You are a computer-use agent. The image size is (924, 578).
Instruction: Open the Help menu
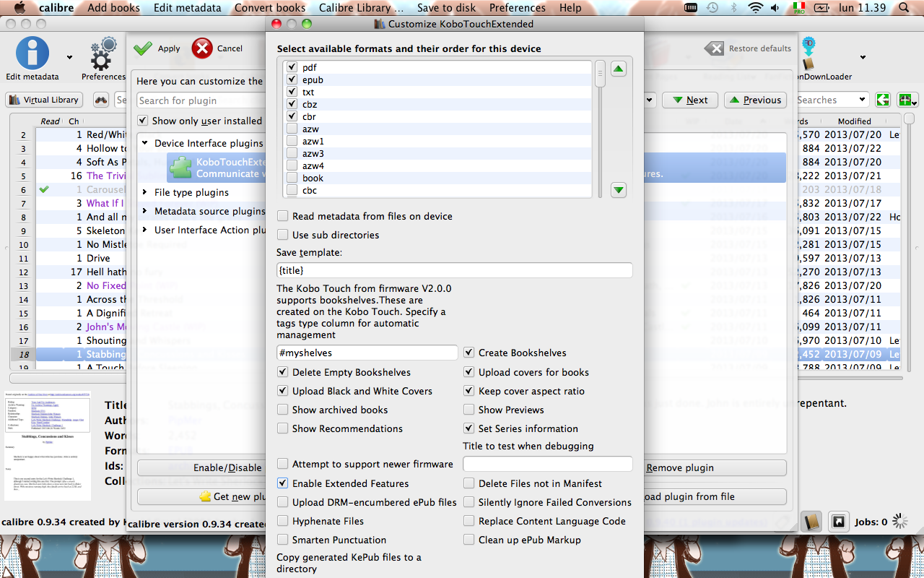coord(570,8)
